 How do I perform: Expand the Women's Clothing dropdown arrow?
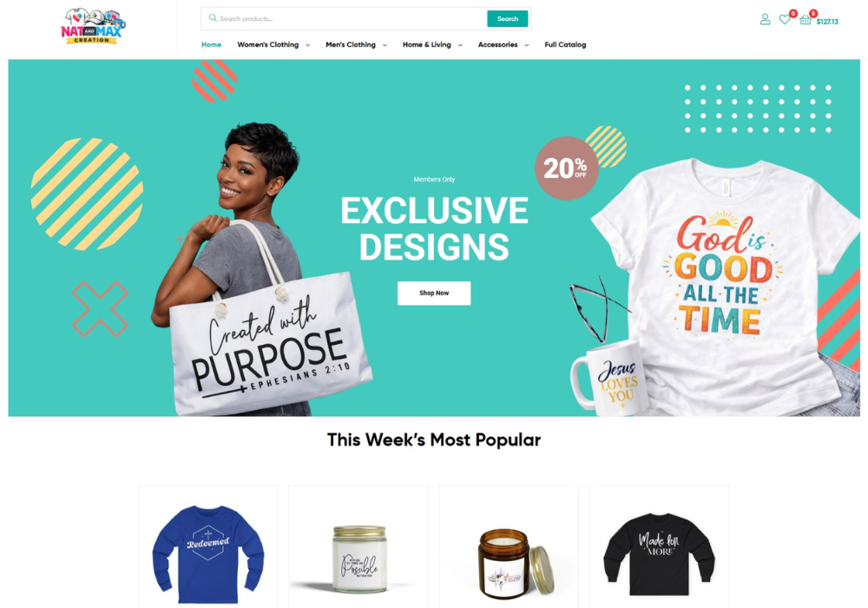pos(308,45)
